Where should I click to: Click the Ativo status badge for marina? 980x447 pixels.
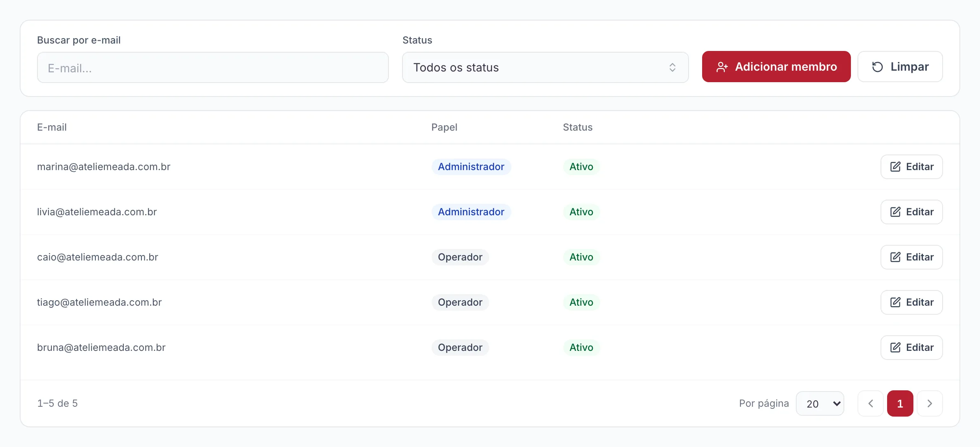click(581, 167)
